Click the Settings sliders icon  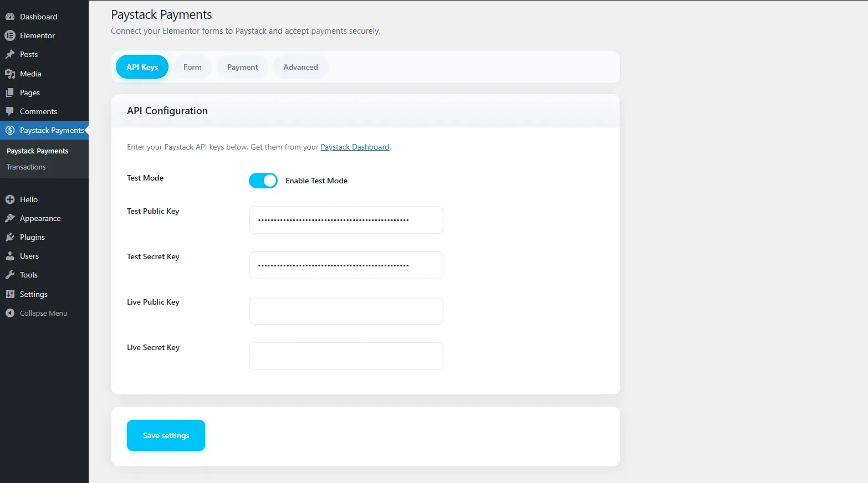10,294
